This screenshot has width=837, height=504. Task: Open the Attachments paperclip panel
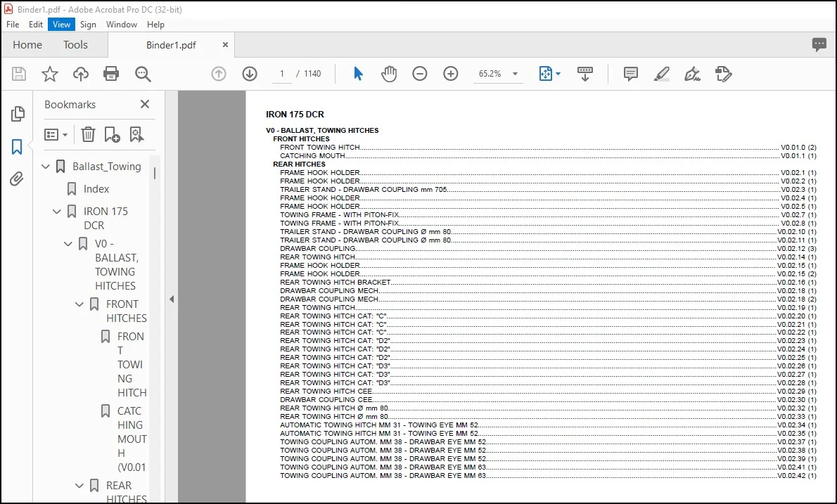pyautogui.click(x=17, y=179)
